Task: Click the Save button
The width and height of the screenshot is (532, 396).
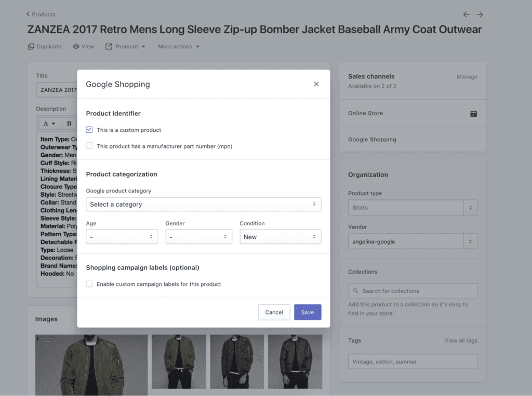Action: [308, 312]
